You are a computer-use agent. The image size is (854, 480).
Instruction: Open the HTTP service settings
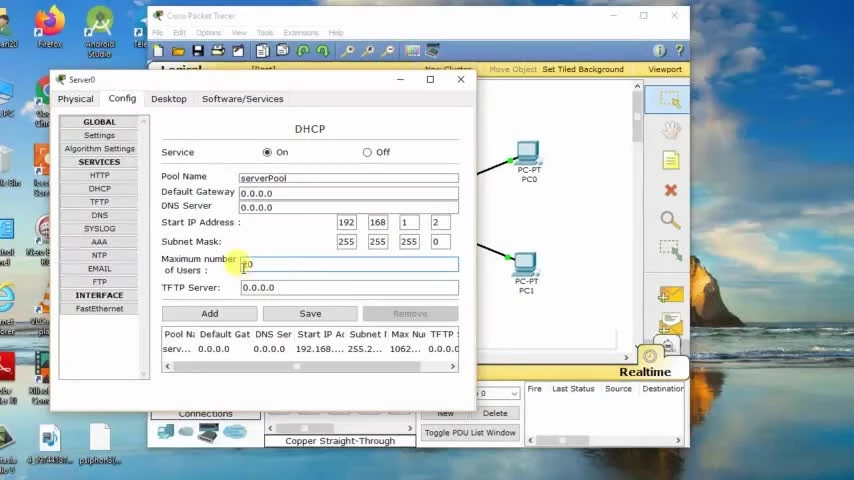[99, 175]
